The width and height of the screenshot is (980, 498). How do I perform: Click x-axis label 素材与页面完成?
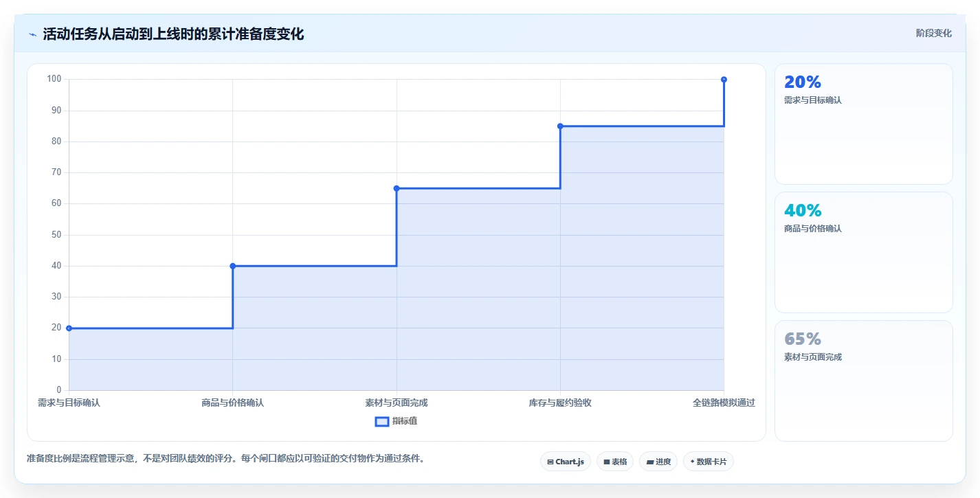click(x=397, y=403)
